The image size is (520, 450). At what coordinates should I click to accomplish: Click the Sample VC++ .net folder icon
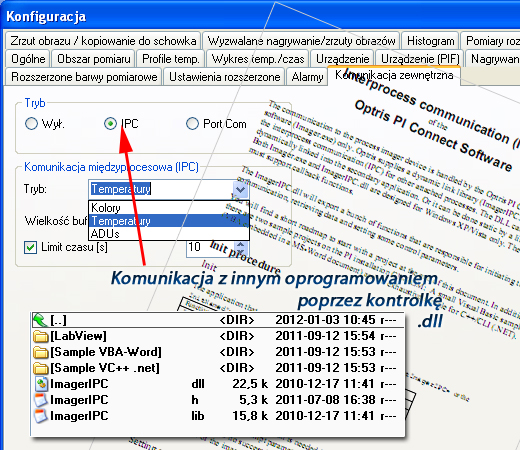pyautogui.click(x=41, y=368)
